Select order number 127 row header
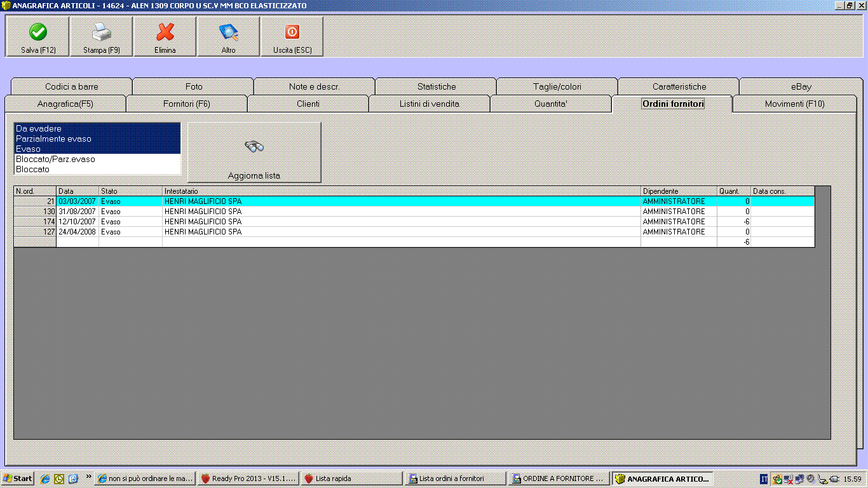The image size is (868, 488). pyautogui.click(x=35, y=232)
